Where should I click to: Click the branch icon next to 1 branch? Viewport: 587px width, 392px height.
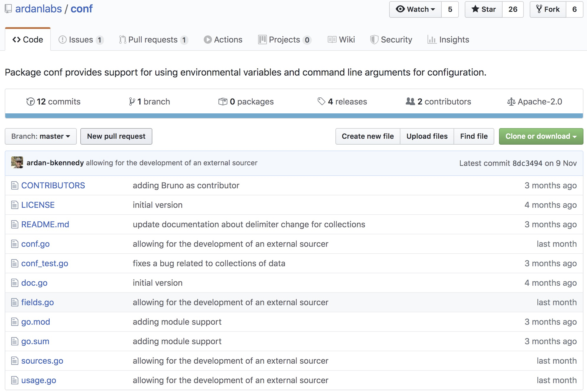132,102
